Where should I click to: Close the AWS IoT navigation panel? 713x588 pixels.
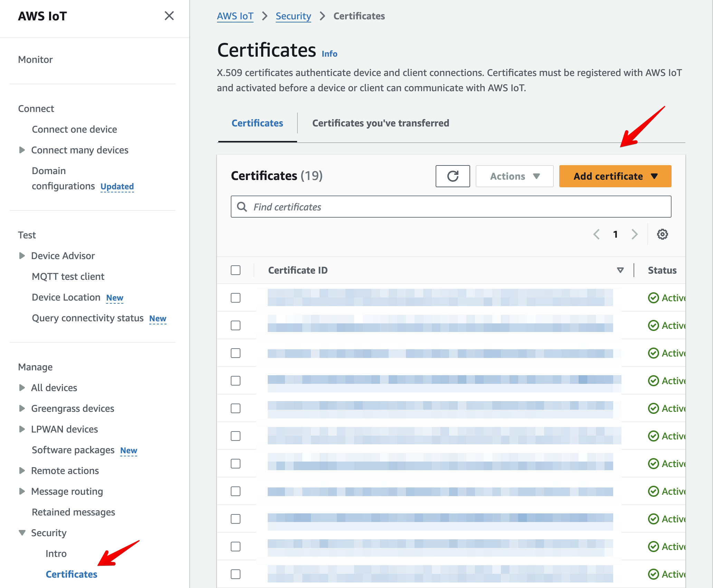169,16
